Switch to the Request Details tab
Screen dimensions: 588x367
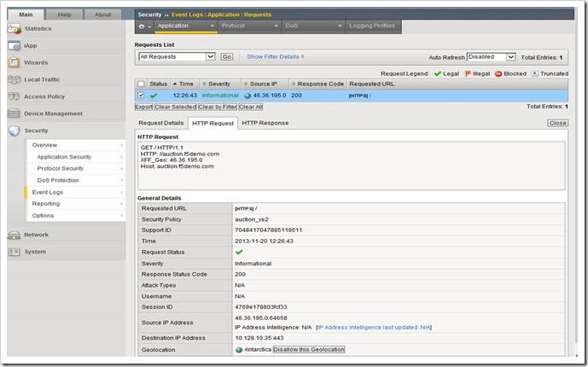coord(160,123)
